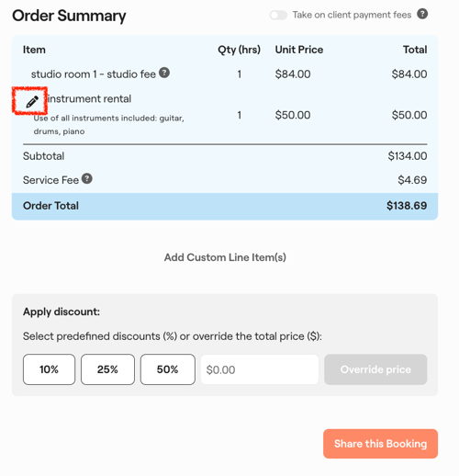Click the Service Fee amount $4.69
This screenshot has height=476, width=459.
coord(412,180)
